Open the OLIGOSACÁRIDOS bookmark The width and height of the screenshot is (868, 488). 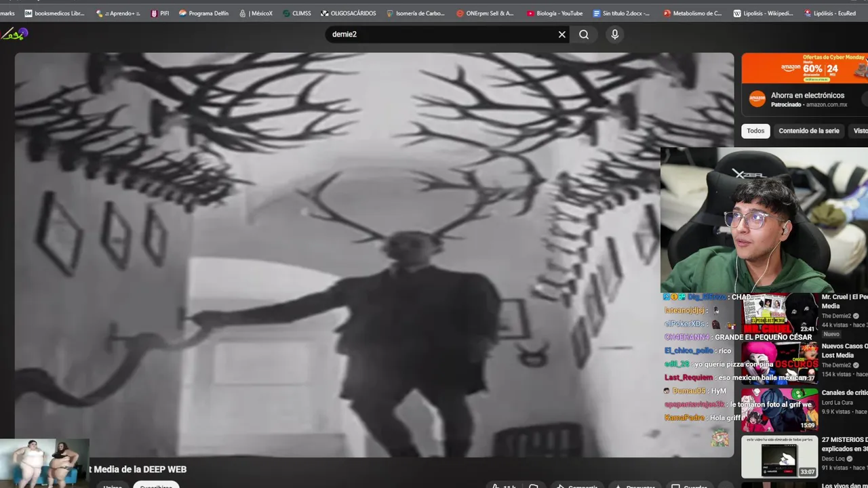point(348,13)
